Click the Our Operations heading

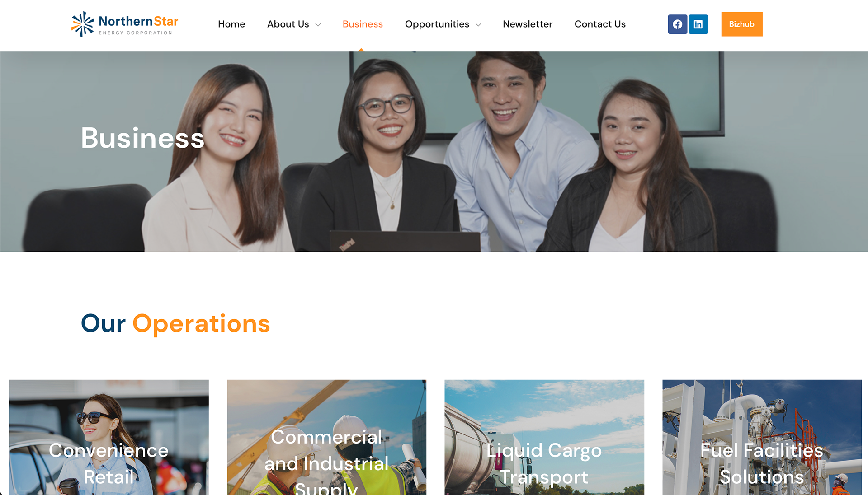pos(175,324)
